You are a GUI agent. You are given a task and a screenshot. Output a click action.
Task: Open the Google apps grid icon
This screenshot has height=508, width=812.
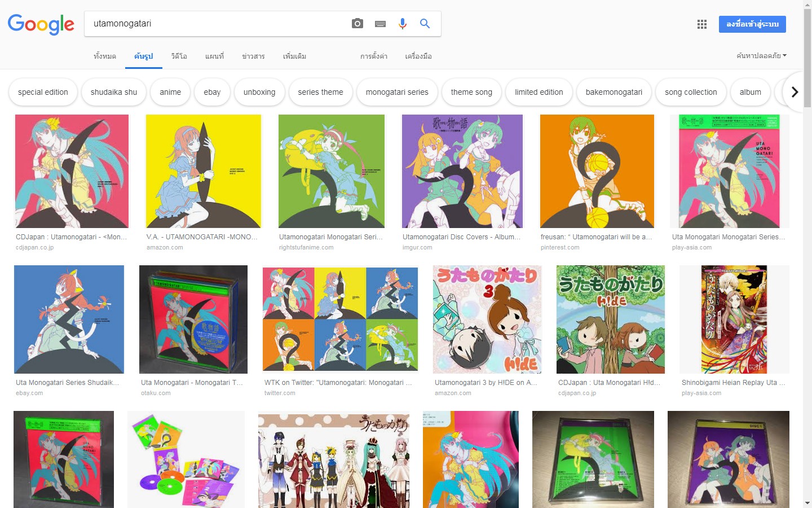702,24
